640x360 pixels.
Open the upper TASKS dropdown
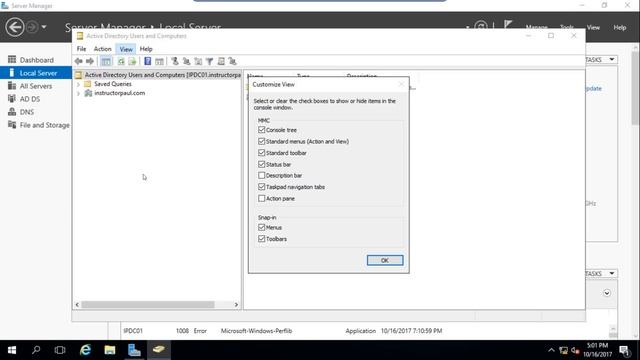(x=601, y=60)
